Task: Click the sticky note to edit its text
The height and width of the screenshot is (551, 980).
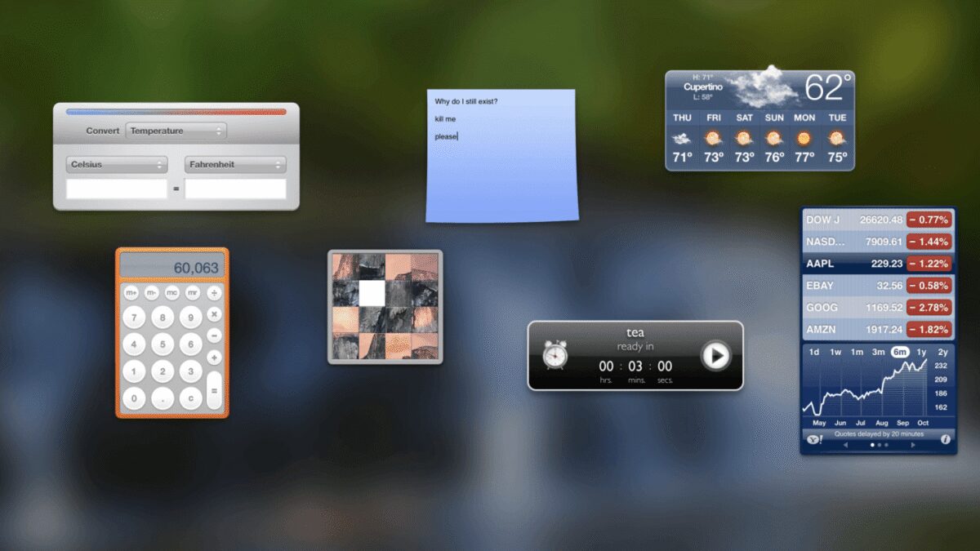Action: [x=501, y=155]
